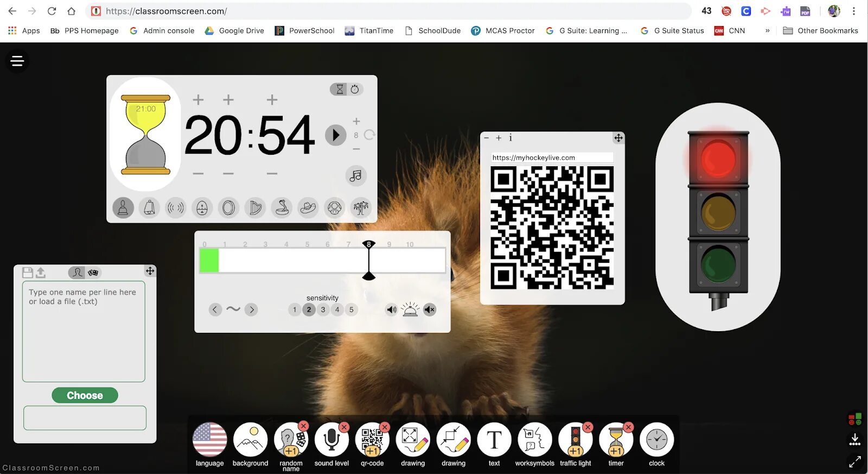Switch random name widget to person mode
The width and height of the screenshot is (868, 474).
[x=76, y=272]
